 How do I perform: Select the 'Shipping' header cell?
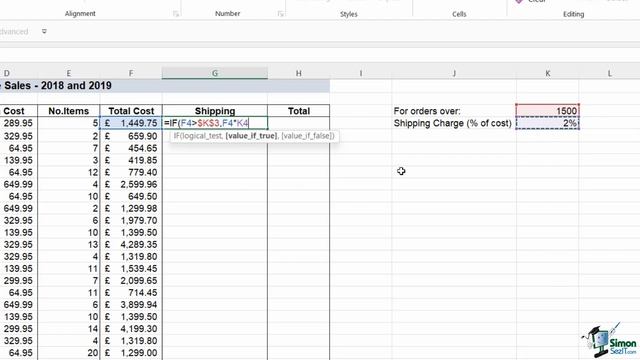point(215,111)
